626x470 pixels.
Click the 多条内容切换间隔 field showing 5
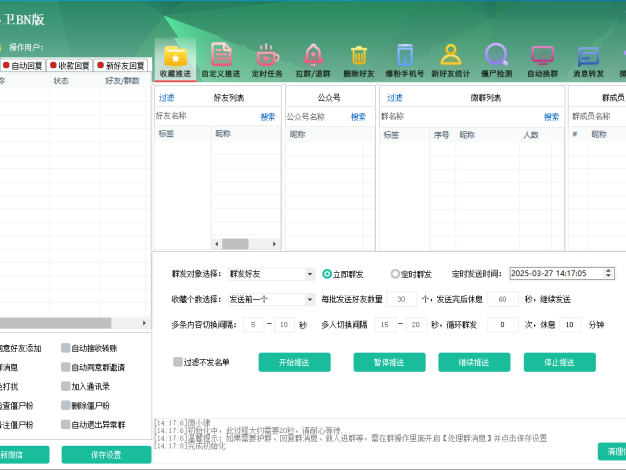tap(253, 325)
